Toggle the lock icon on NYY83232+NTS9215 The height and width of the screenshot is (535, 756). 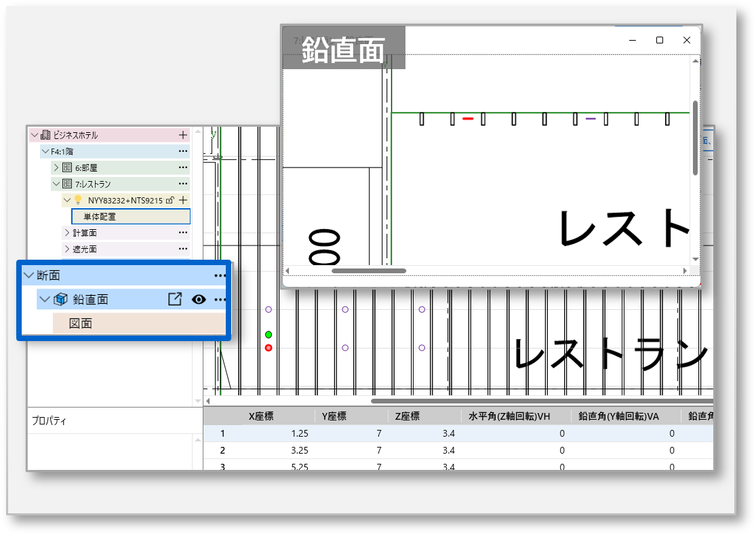point(170,200)
